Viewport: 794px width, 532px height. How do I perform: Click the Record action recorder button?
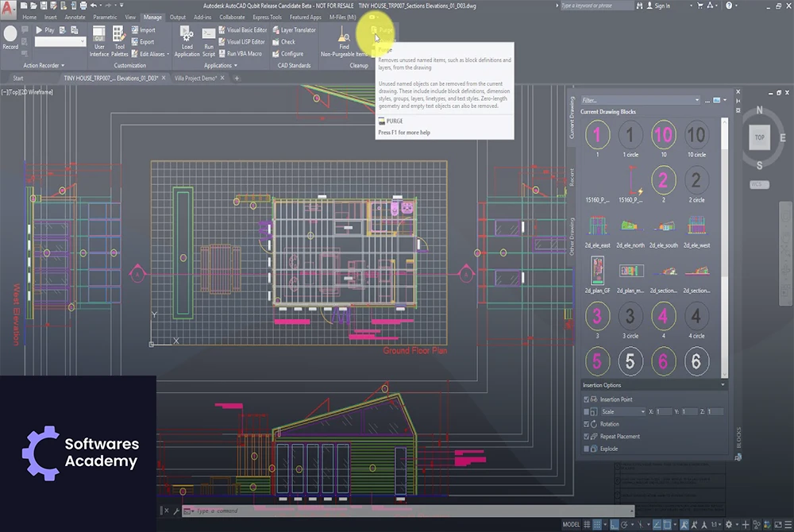coord(10,38)
